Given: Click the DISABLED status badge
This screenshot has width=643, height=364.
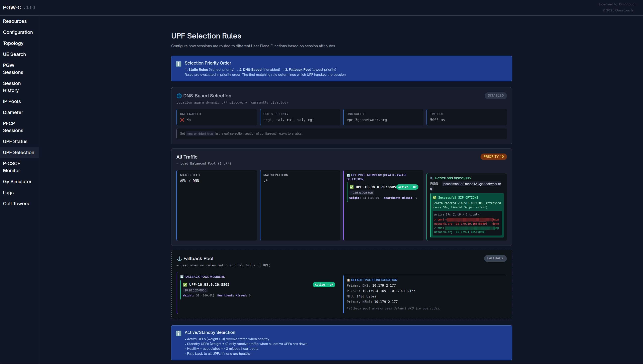Looking at the screenshot, I should pyautogui.click(x=495, y=95).
